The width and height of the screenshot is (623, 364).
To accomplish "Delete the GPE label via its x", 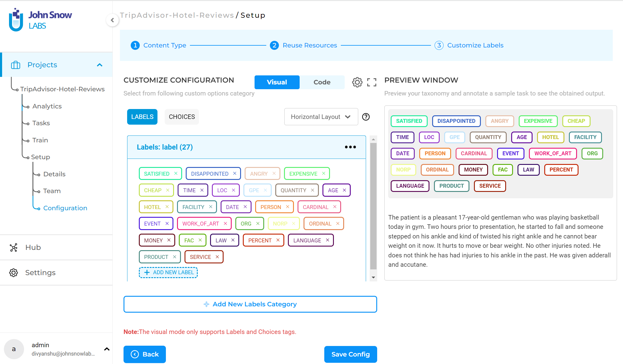I will pyautogui.click(x=265, y=190).
